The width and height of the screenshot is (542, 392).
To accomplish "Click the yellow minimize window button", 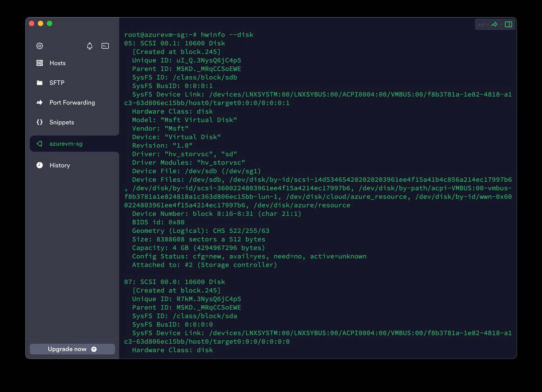I will coord(41,23).
